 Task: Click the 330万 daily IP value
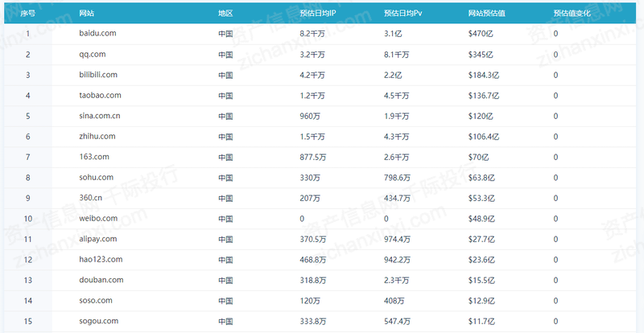click(310, 178)
